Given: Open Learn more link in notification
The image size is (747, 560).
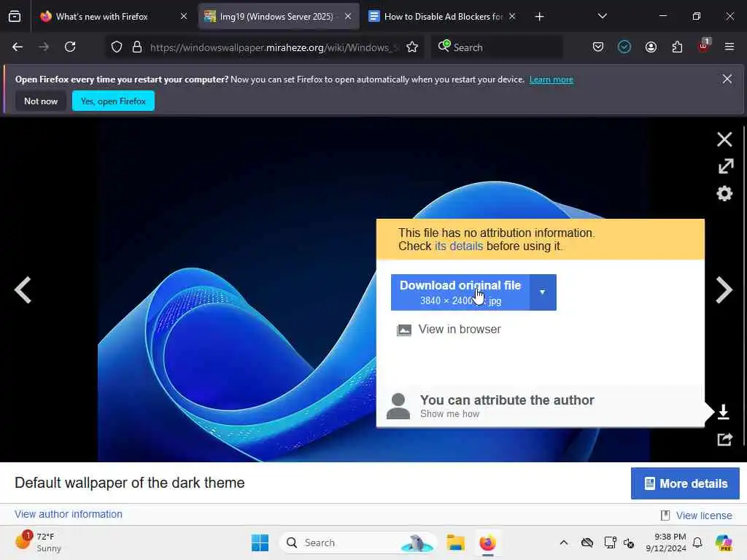Looking at the screenshot, I should pos(551,79).
